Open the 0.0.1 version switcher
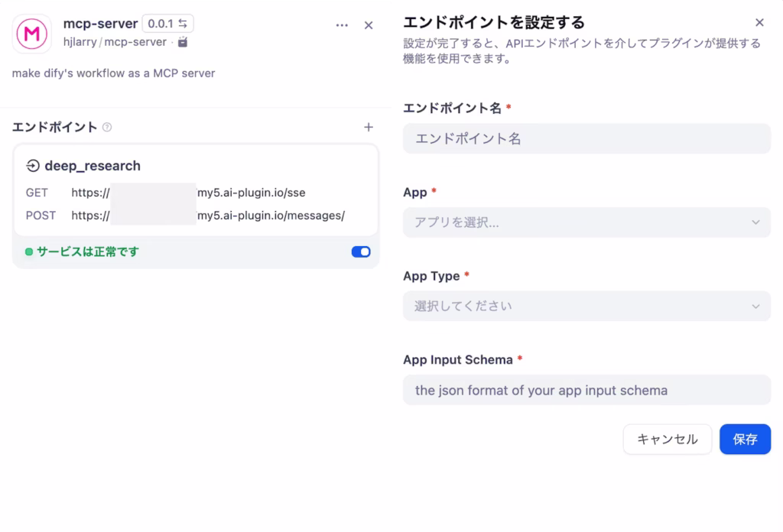 [x=167, y=24]
